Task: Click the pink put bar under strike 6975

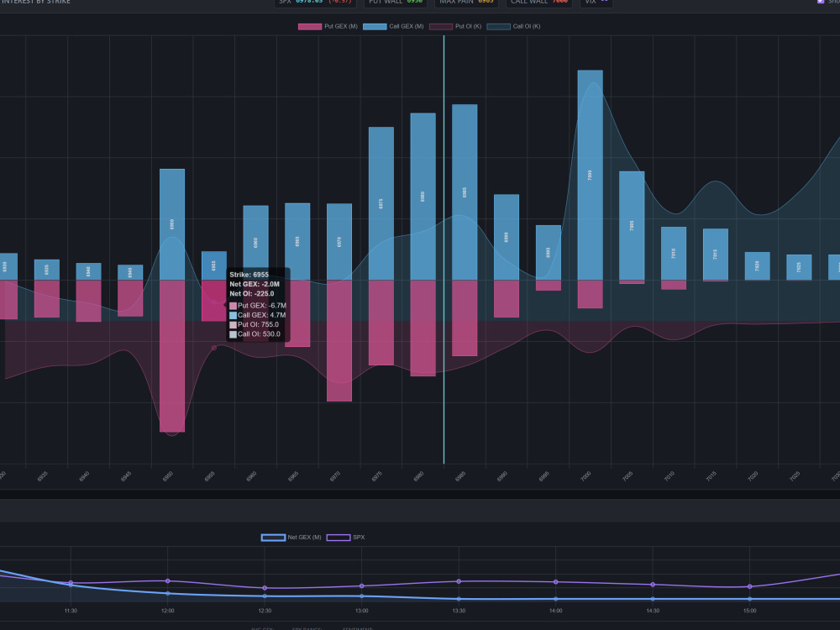Action: 381,323
